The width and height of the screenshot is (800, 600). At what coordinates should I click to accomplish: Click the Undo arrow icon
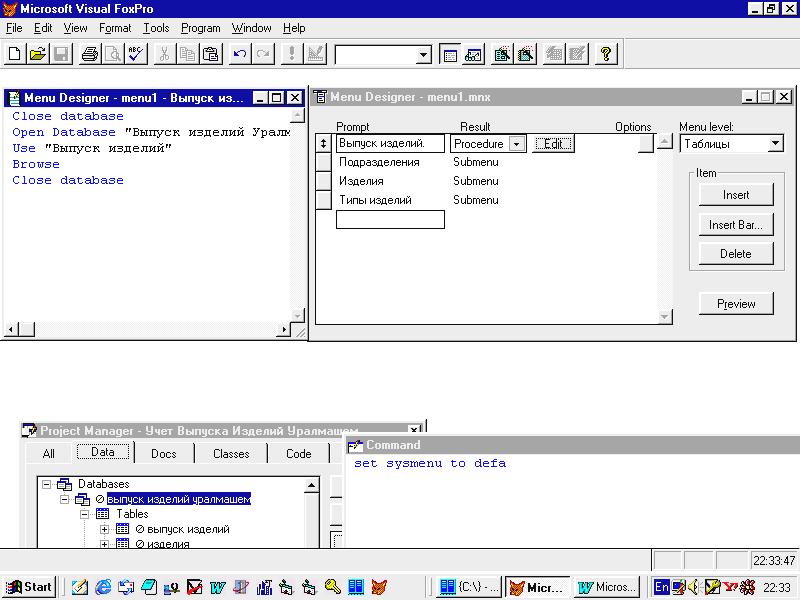coord(240,54)
